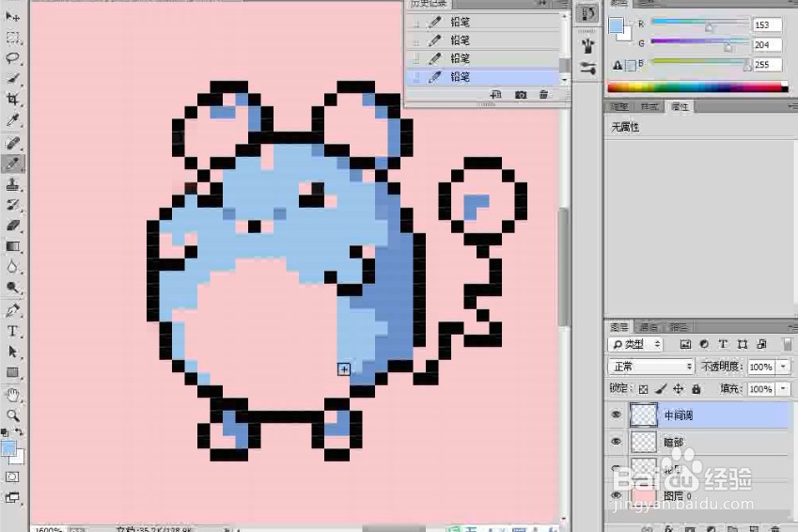Click the G value field showing 204

tap(767, 45)
